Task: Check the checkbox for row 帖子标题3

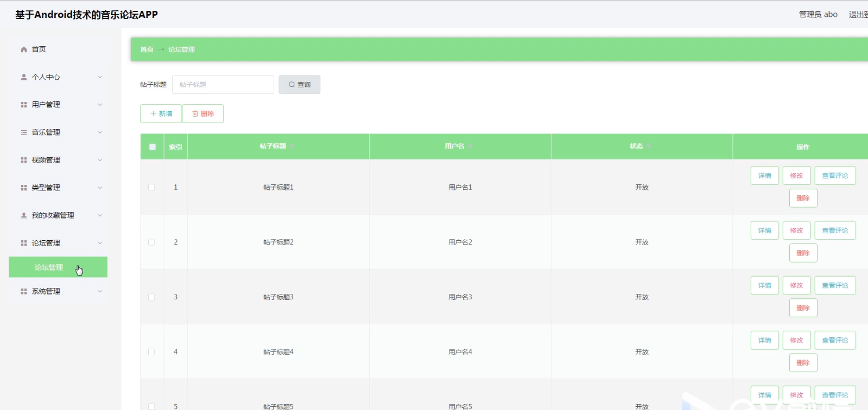Action: pos(151,297)
